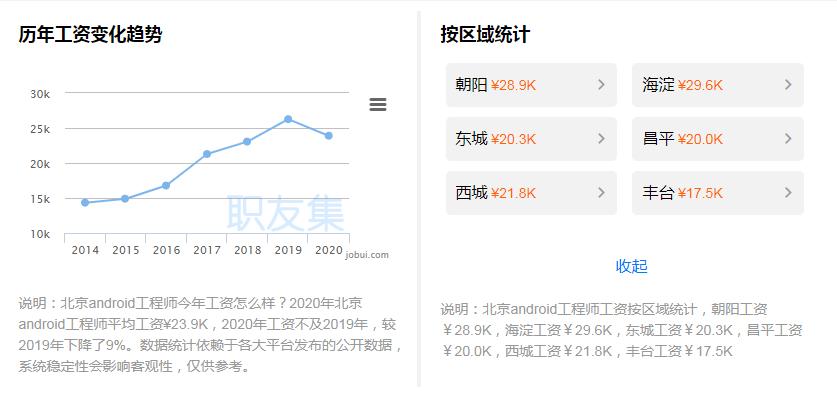The width and height of the screenshot is (837, 396).
Task: Click the 2018 x-axis year label
Action: coord(248,250)
